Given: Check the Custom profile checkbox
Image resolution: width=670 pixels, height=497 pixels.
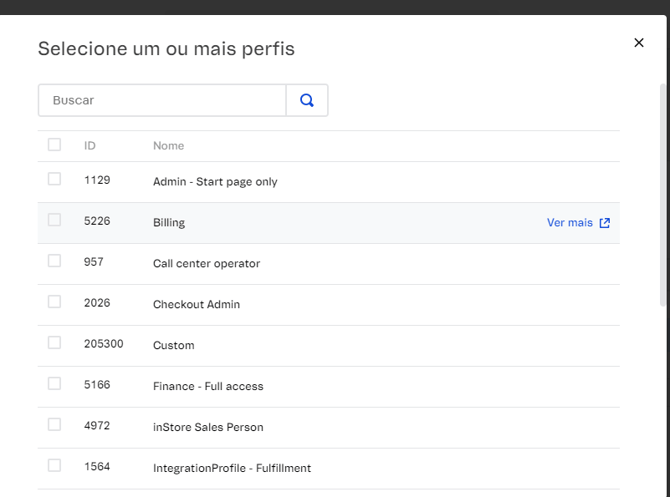Looking at the screenshot, I should [54, 343].
